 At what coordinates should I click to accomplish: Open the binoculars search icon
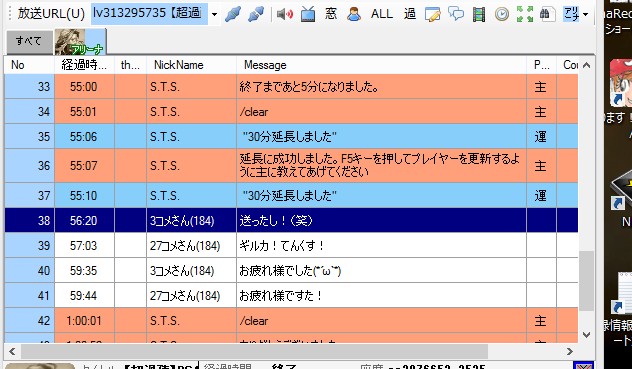click(546, 14)
